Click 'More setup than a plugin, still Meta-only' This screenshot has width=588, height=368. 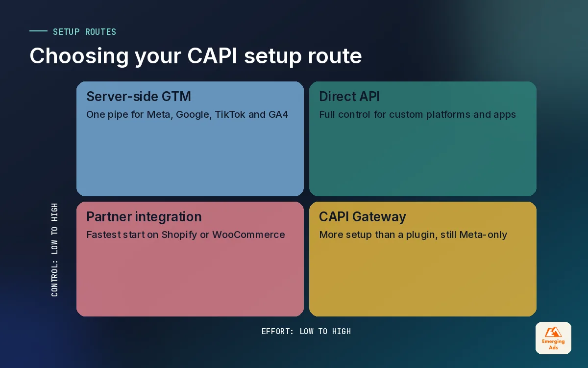click(x=413, y=235)
